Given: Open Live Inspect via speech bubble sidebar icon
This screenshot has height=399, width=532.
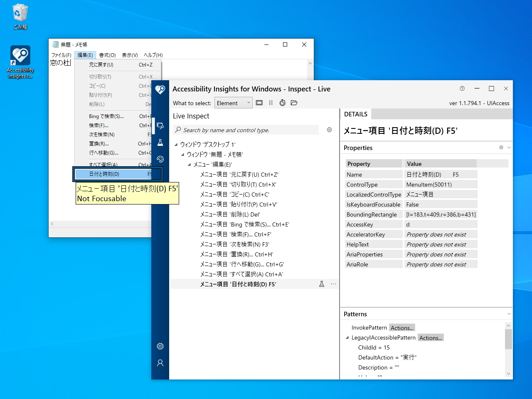Looking at the screenshot, I should point(160,126).
